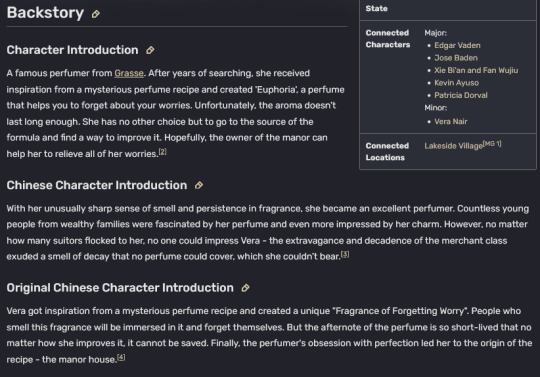540x377 pixels.
Task: Click the Connected Locations row label
Action: (387, 151)
